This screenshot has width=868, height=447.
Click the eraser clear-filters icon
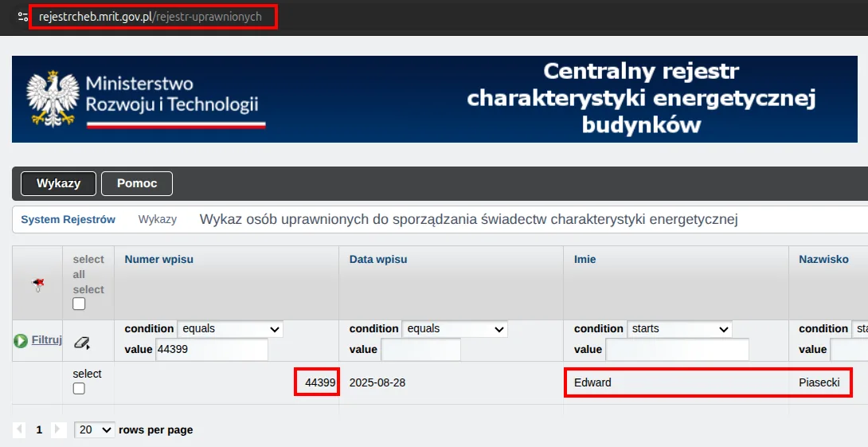coord(81,343)
